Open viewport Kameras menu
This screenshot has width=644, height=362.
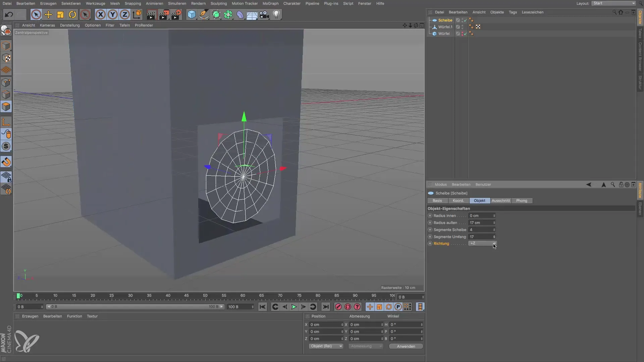pos(47,25)
